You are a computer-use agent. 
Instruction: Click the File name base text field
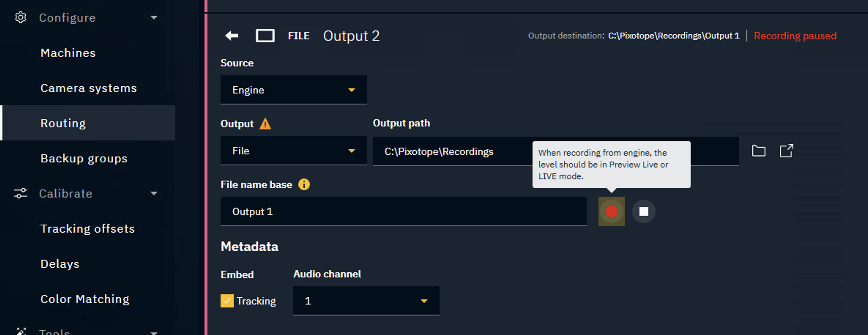403,211
